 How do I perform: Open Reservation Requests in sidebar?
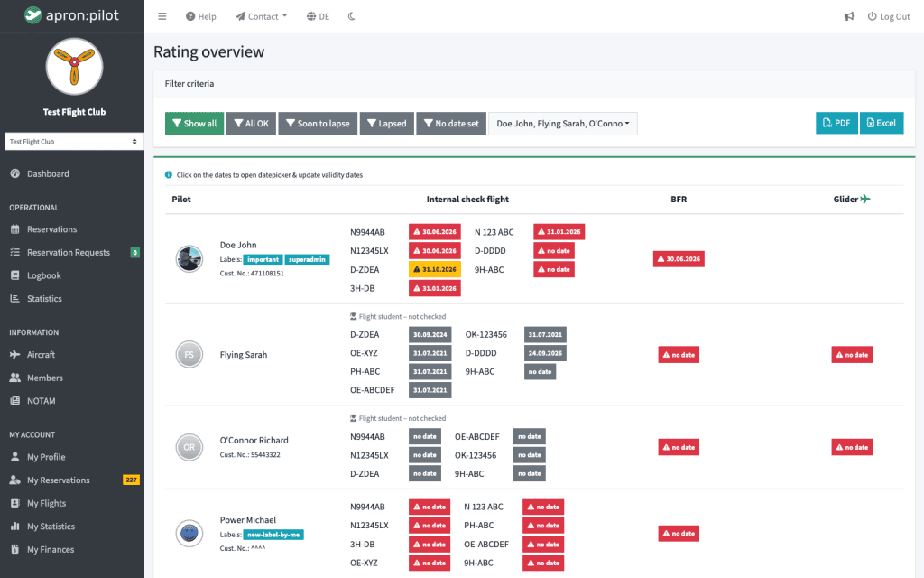(x=69, y=253)
